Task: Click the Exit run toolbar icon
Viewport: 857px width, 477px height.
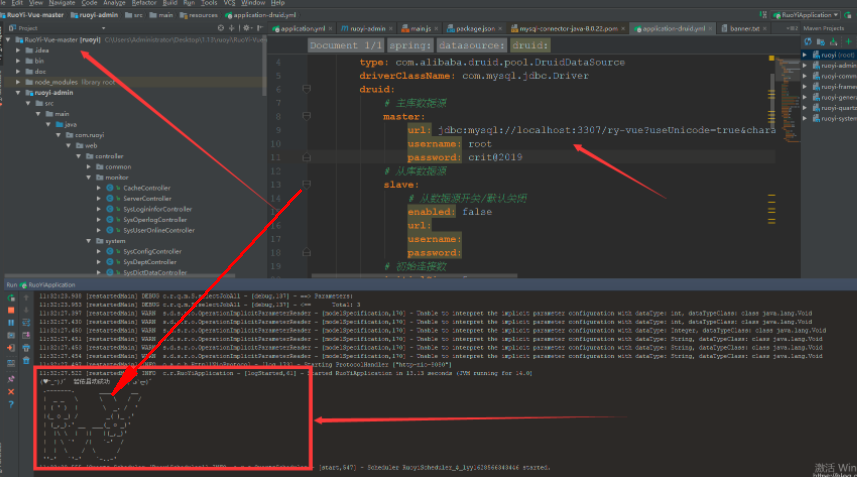Action: coord(11,348)
